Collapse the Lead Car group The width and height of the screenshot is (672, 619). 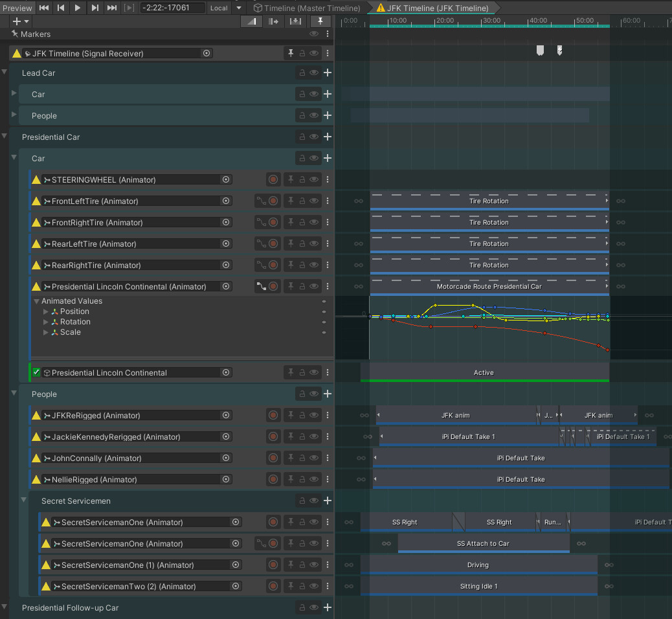click(x=5, y=72)
